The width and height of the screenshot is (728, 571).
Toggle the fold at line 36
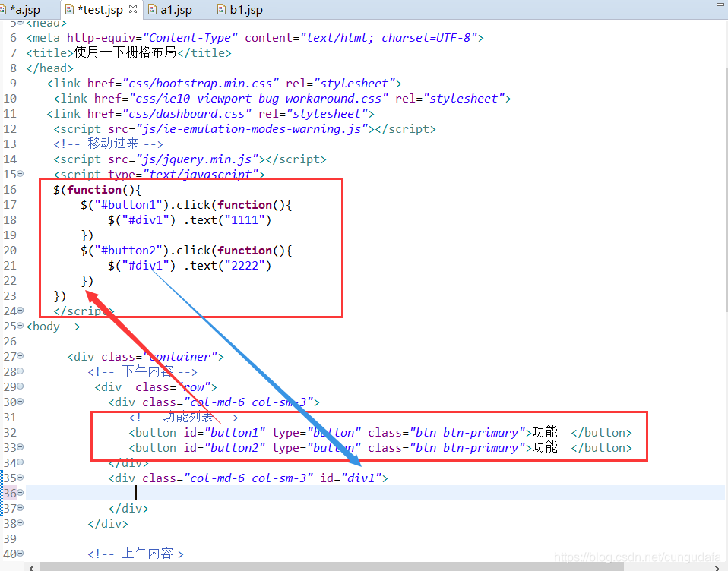pyautogui.click(x=20, y=493)
